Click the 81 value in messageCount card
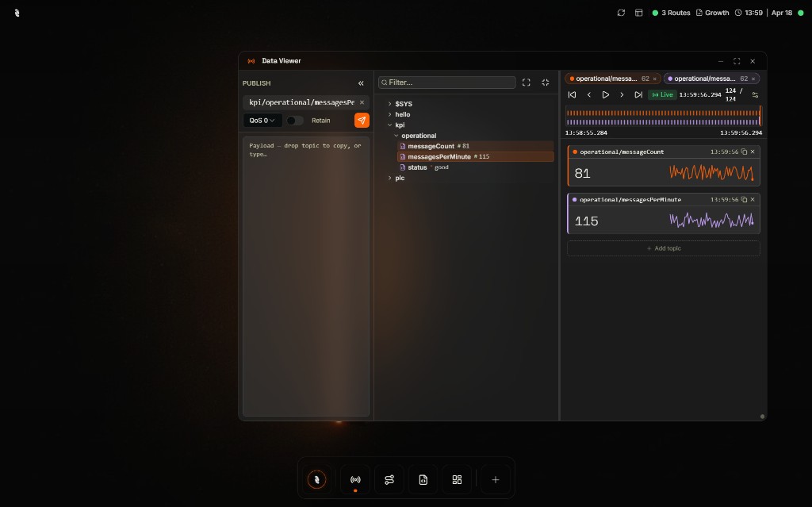Viewport: 812px width, 507px height. (583, 173)
